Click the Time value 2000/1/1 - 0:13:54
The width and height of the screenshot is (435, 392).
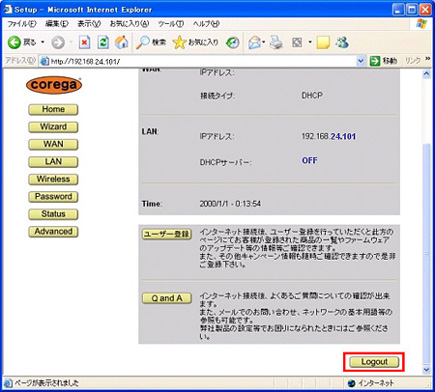pyautogui.click(x=230, y=204)
